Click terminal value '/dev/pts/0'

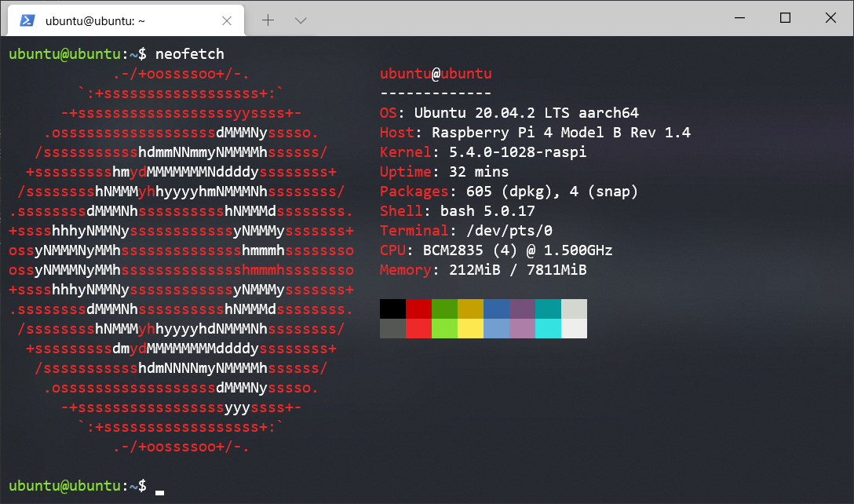coord(509,231)
